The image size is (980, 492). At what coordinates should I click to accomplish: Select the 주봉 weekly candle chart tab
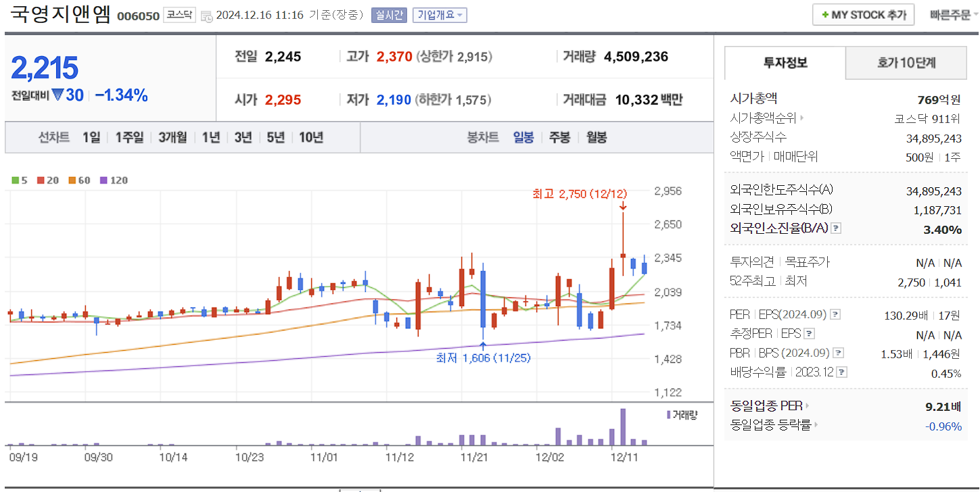point(559,137)
